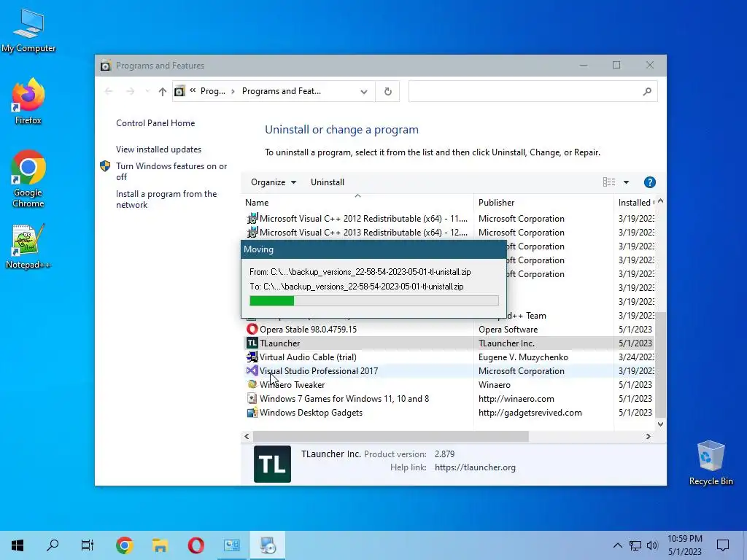Viewport: 747px width, 560px height.
Task: Open the Organize dropdown menu
Action: point(274,182)
